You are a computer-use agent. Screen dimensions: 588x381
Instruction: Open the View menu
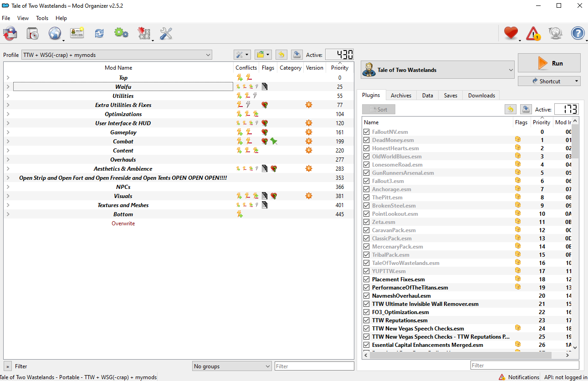coord(23,18)
